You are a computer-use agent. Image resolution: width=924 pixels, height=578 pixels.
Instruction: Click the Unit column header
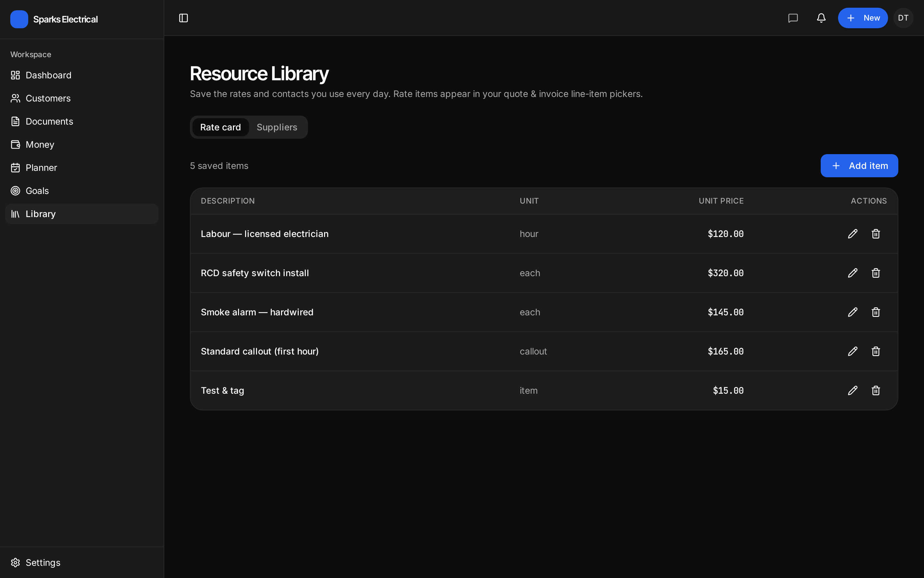point(529,201)
